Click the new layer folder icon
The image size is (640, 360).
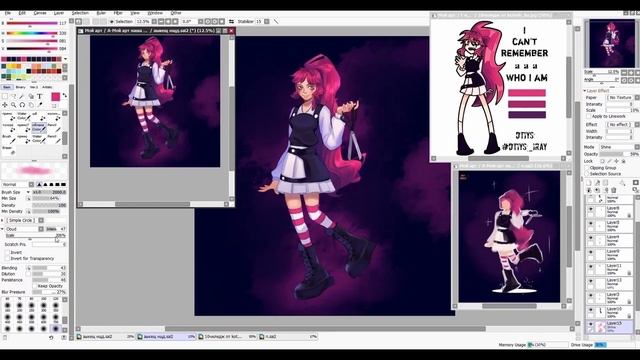coord(605,183)
